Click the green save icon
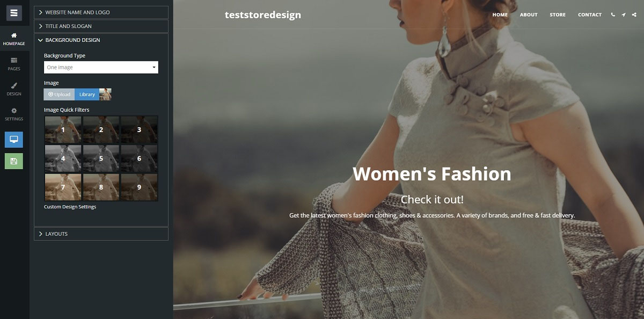Screen dimensions: 644x319 pos(14,161)
